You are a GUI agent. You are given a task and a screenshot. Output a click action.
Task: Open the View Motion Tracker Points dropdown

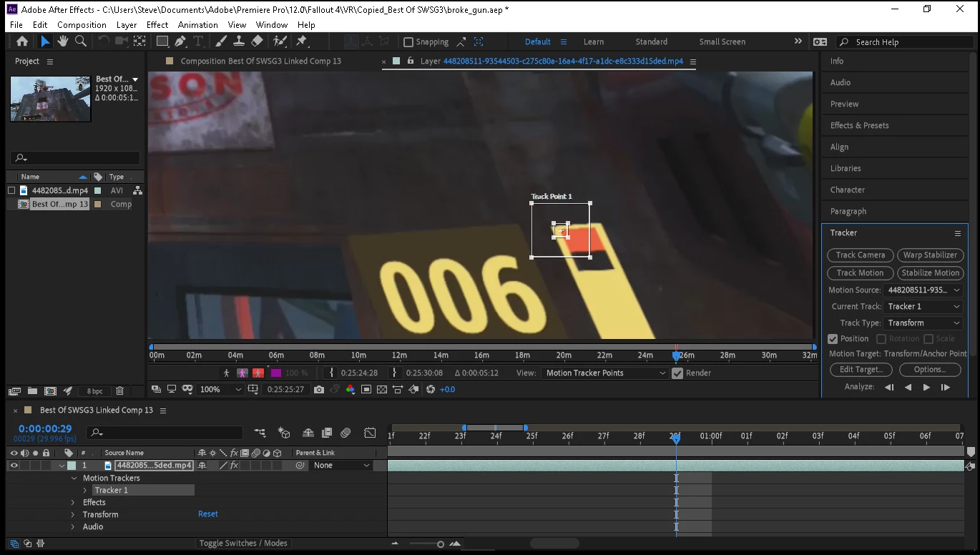click(605, 373)
